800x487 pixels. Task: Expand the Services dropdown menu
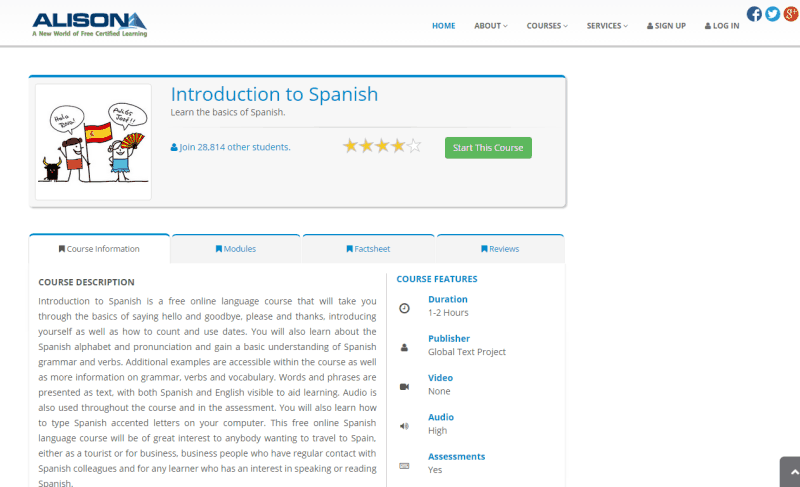click(607, 25)
